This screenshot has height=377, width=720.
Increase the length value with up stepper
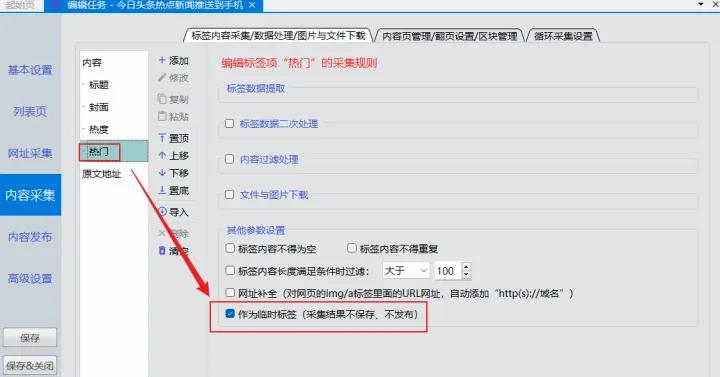(x=467, y=267)
